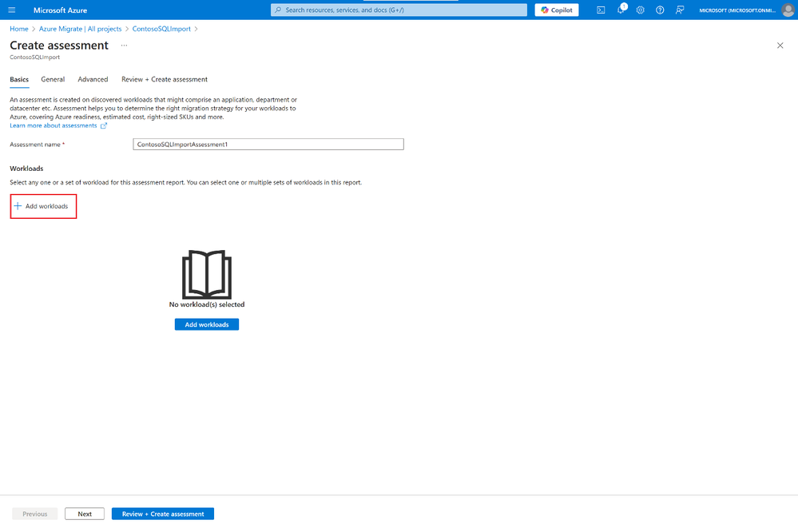Select the Basics tab
The height and width of the screenshot is (532, 798).
click(x=19, y=79)
